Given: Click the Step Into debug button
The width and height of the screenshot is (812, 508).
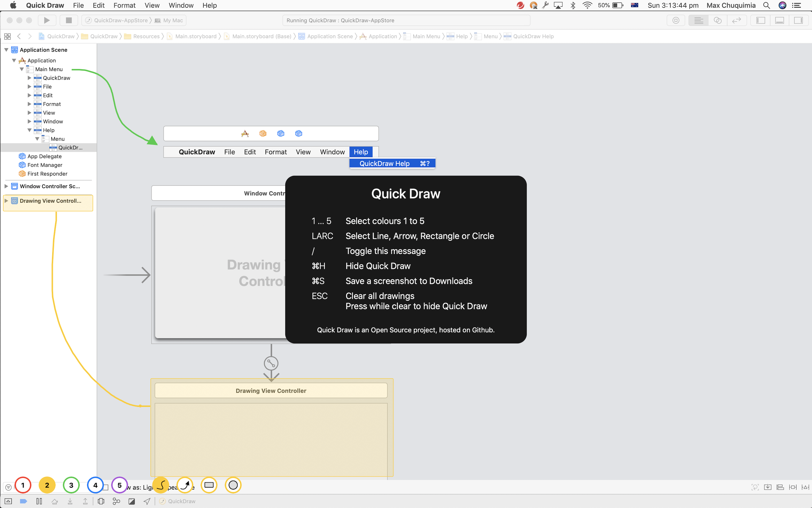Looking at the screenshot, I should (70, 501).
